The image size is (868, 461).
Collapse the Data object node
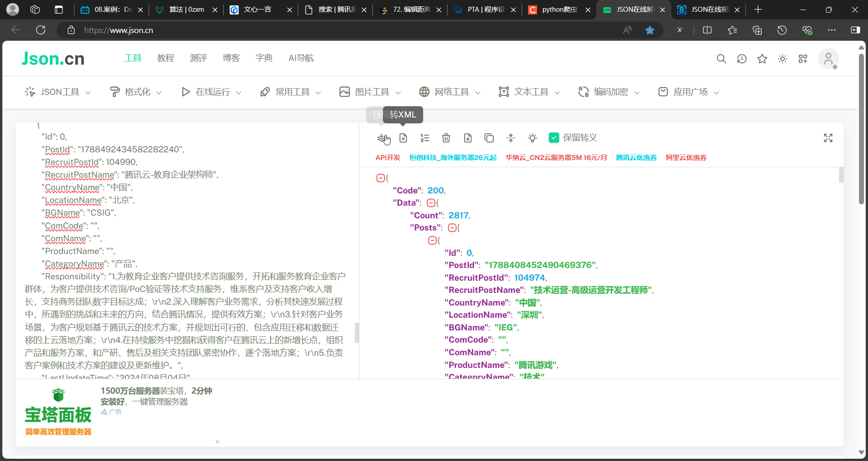pyautogui.click(x=432, y=202)
